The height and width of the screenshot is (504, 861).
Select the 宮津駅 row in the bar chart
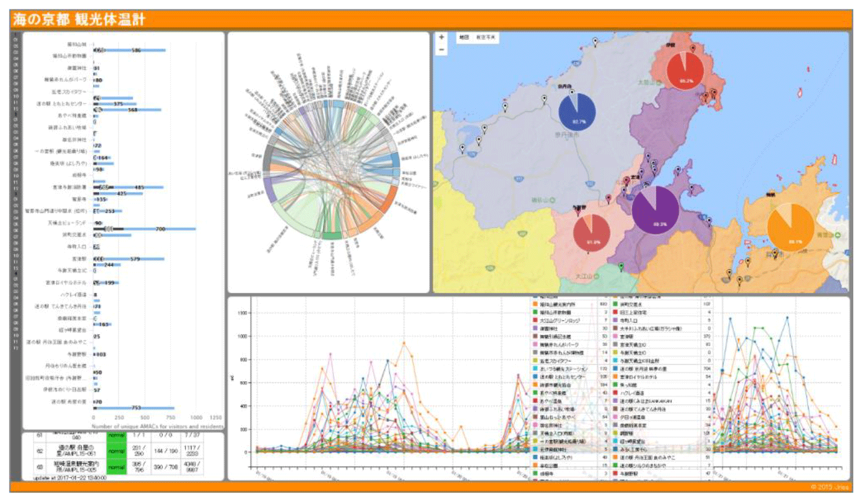pos(79,259)
